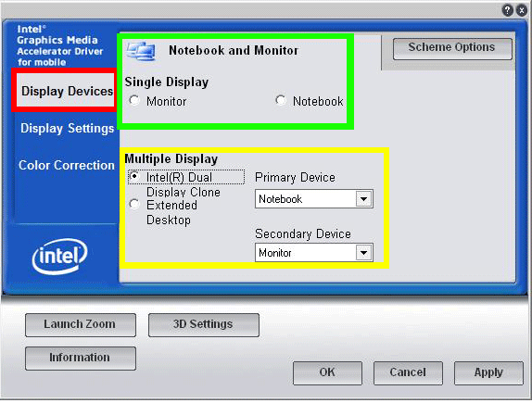Open 3D Settings
Image resolution: width=532 pixels, height=403 pixels.
coord(204,325)
